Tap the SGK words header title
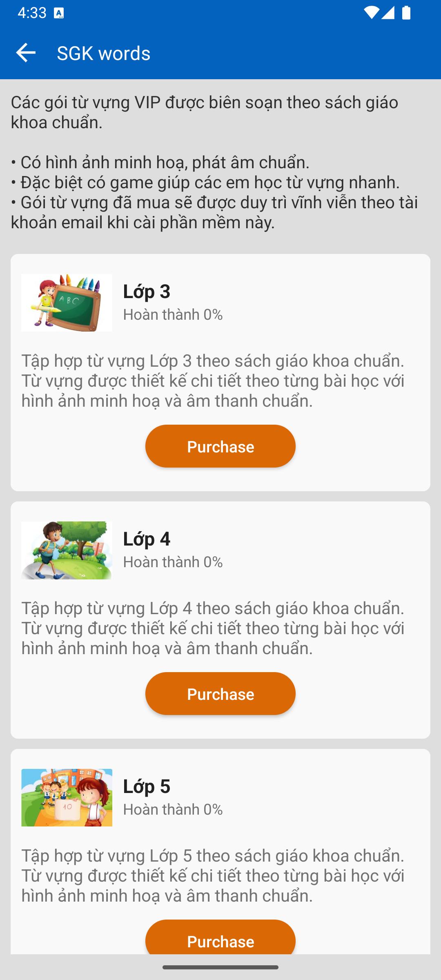441x980 pixels. (x=104, y=53)
